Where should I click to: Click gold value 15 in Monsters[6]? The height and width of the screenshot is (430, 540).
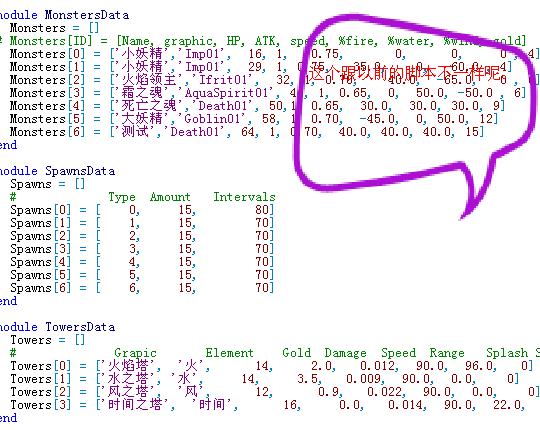pyautogui.click(x=472, y=132)
